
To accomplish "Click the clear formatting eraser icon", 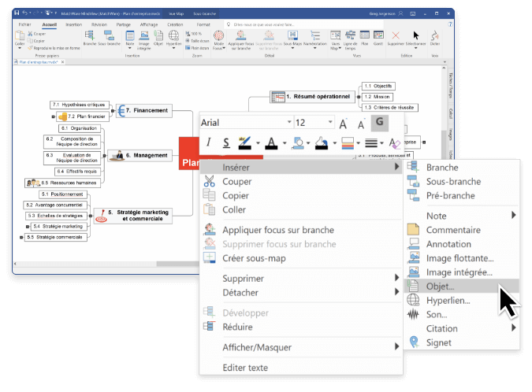I will [x=394, y=142].
